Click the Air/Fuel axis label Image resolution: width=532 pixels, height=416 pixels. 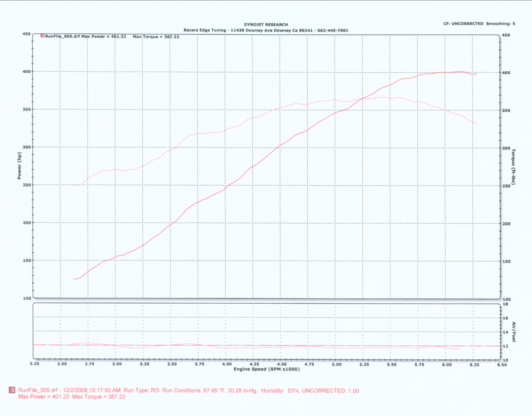[514, 332]
